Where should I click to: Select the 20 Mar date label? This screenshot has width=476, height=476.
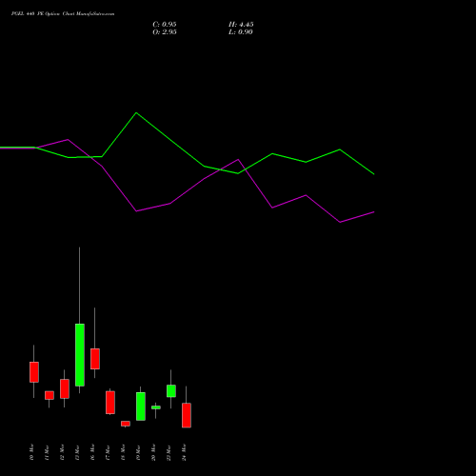(x=153, y=452)
